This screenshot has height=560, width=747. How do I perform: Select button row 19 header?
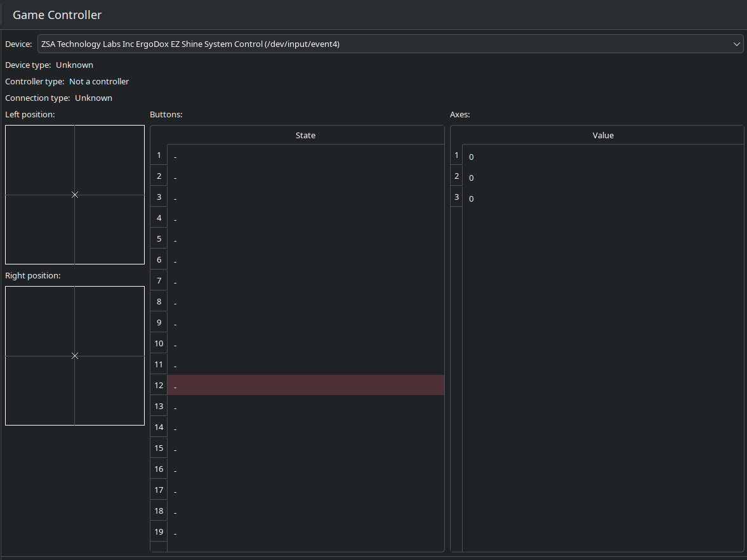point(159,532)
